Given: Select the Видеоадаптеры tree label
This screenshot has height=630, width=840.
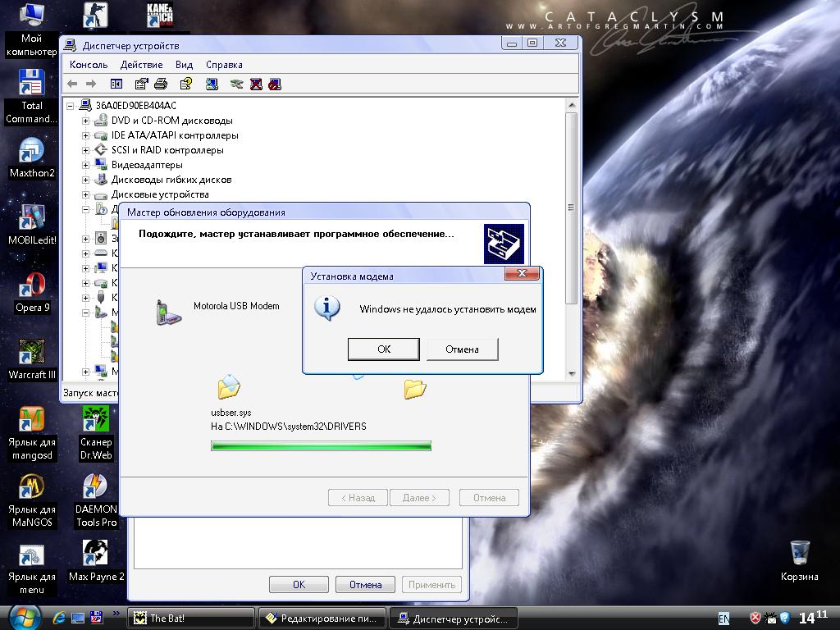Looking at the screenshot, I should coord(147,165).
